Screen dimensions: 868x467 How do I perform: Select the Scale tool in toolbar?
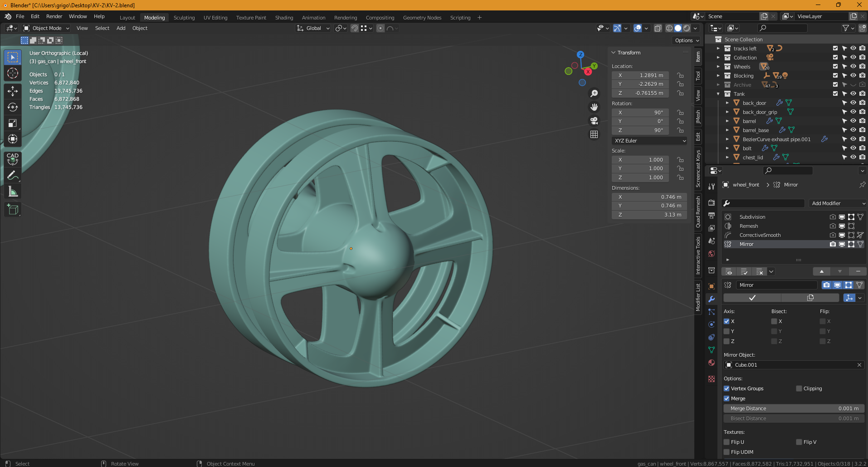coord(13,123)
